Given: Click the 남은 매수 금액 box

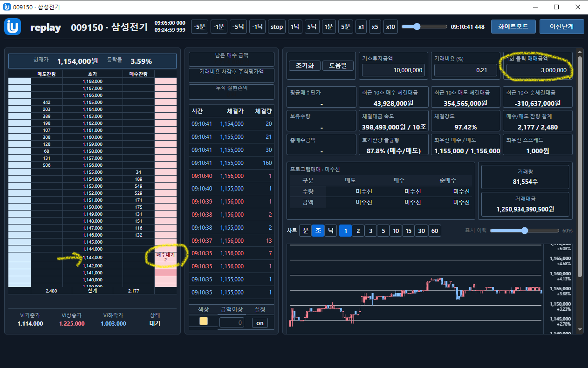Looking at the screenshot, I should pyautogui.click(x=232, y=59).
